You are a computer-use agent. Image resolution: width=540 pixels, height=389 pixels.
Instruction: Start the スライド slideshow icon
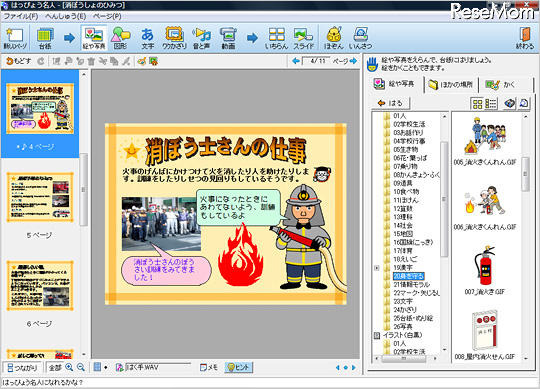click(303, 38)
